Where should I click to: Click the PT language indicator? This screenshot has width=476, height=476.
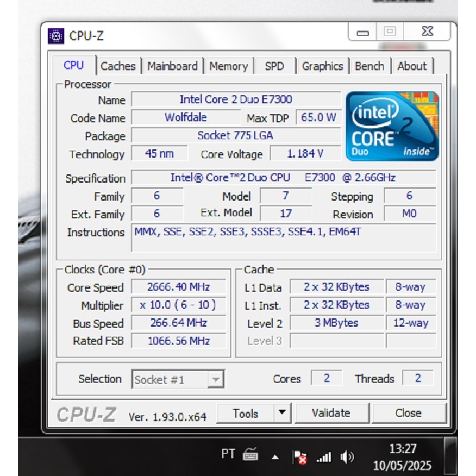pyautogui.click(x=228, y=453)
